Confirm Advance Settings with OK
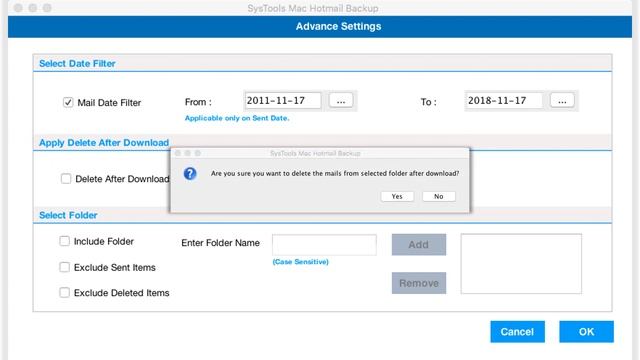Screen dimensions: 640x360 (x=587, y=331)
